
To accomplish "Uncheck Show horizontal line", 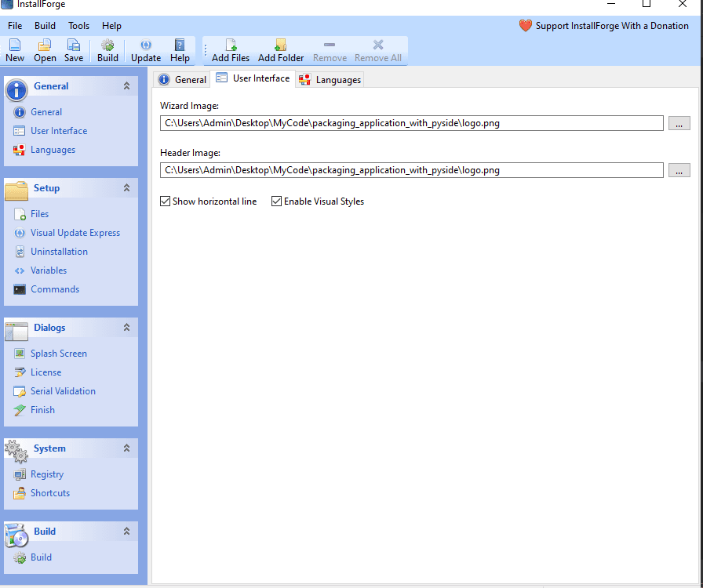I will click(x=166, y=201).
